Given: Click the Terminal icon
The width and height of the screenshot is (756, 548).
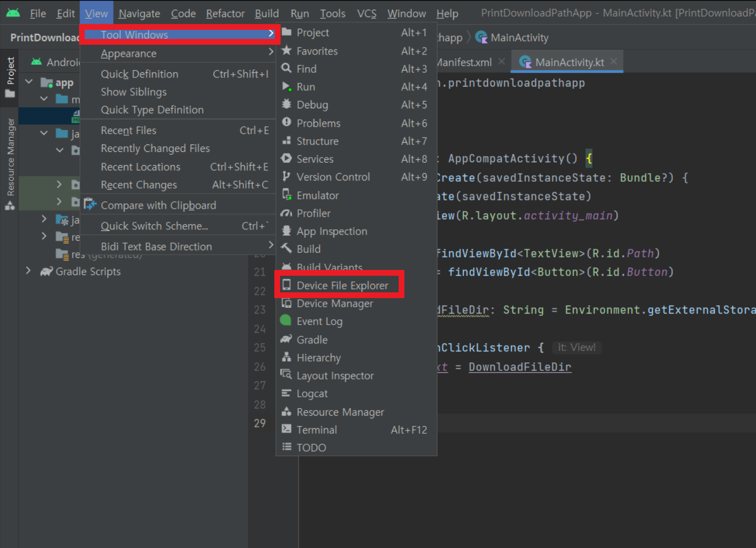Looking at the screenshot, I should (286, 429).
